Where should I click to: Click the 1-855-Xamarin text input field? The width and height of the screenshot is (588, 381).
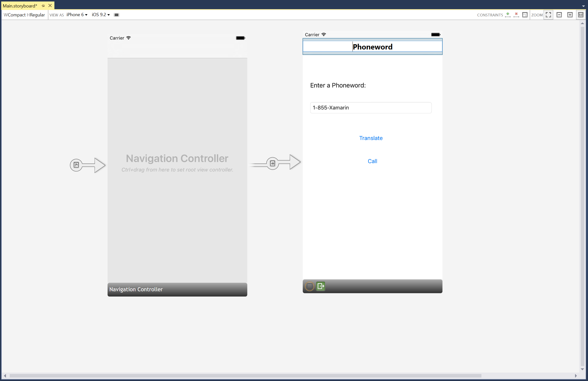[x=371, y=107]
